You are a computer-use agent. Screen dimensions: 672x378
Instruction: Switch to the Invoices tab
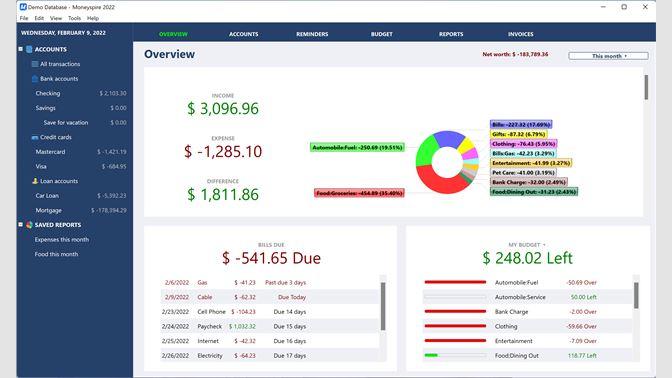pos(521,34)
